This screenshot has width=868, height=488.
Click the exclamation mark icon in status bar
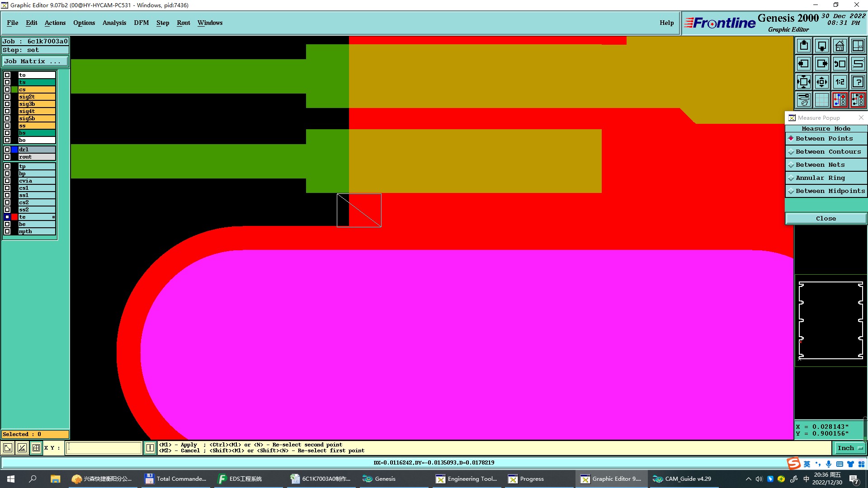click(x=150, y=448)
